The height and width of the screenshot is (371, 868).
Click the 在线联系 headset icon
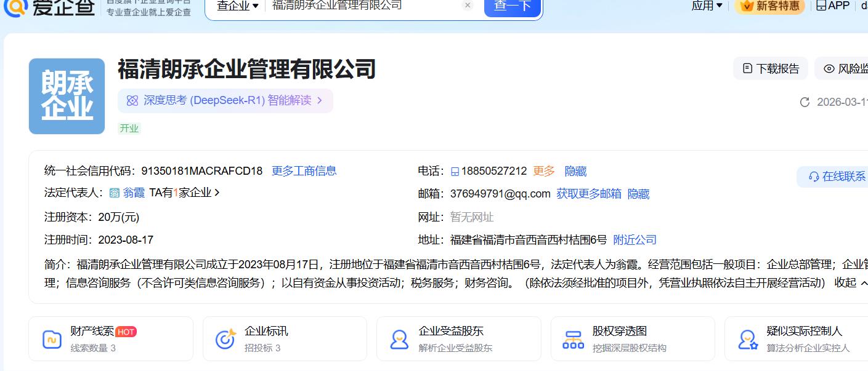pos(813,177)
